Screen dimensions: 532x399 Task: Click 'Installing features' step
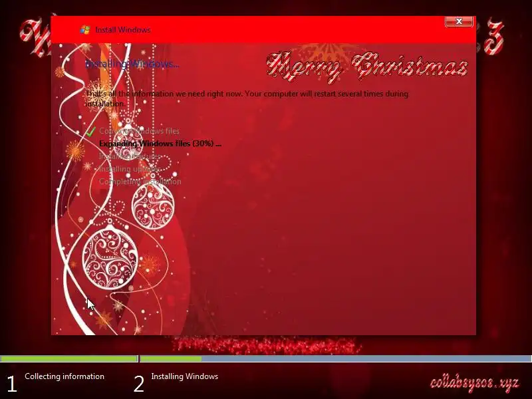[x=130, y=156]
